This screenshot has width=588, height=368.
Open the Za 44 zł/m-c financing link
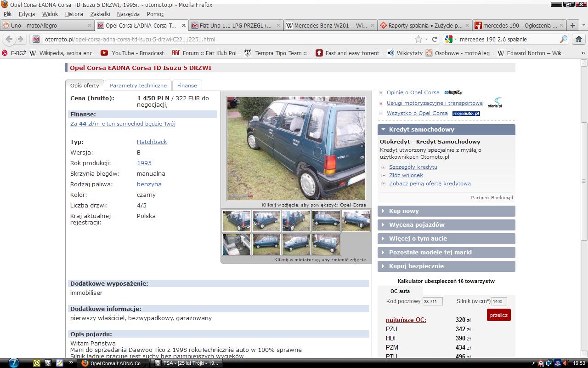tap(123, 124)
